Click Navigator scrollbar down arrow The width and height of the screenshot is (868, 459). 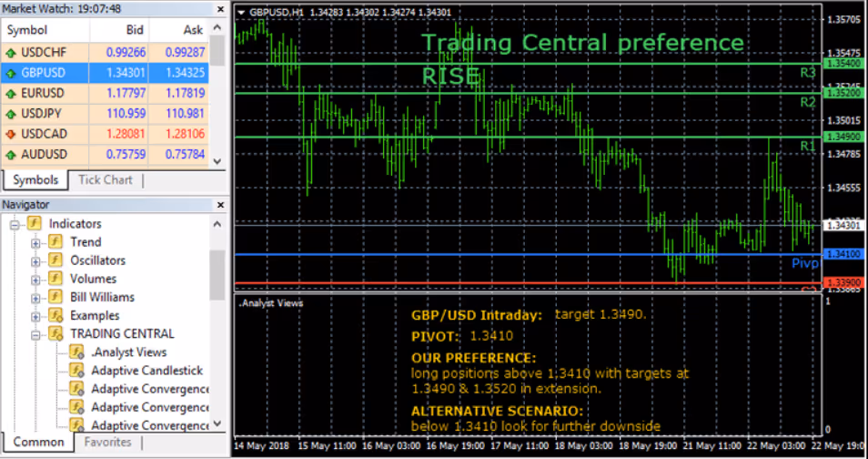(x=217, y=423)
